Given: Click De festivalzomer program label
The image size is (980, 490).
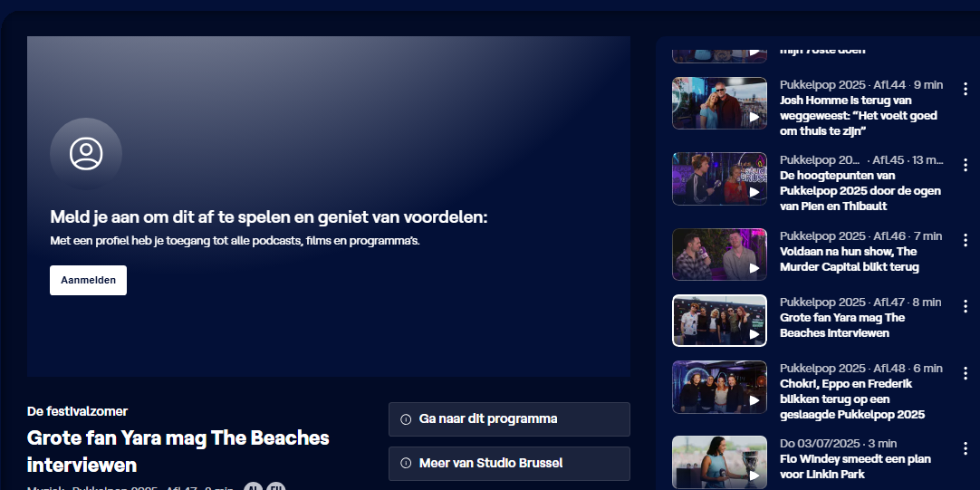Looking at the screenshot, I should [x=78, y=411].
